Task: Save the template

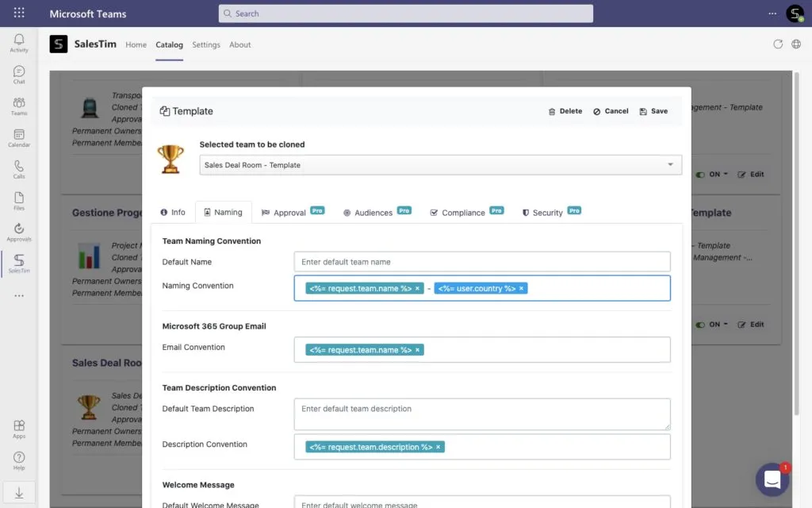Action: click(653, 111)
